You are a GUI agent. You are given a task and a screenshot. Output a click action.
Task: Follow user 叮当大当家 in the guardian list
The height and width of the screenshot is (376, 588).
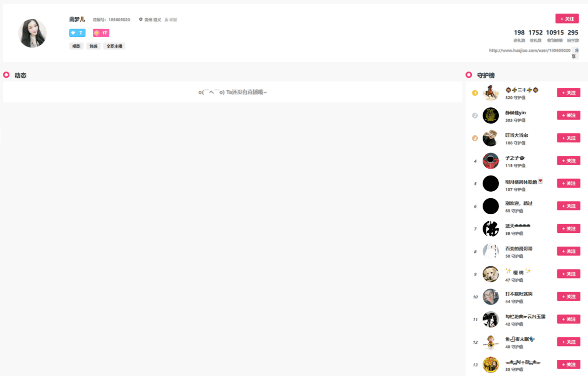(x=568, y=138)
